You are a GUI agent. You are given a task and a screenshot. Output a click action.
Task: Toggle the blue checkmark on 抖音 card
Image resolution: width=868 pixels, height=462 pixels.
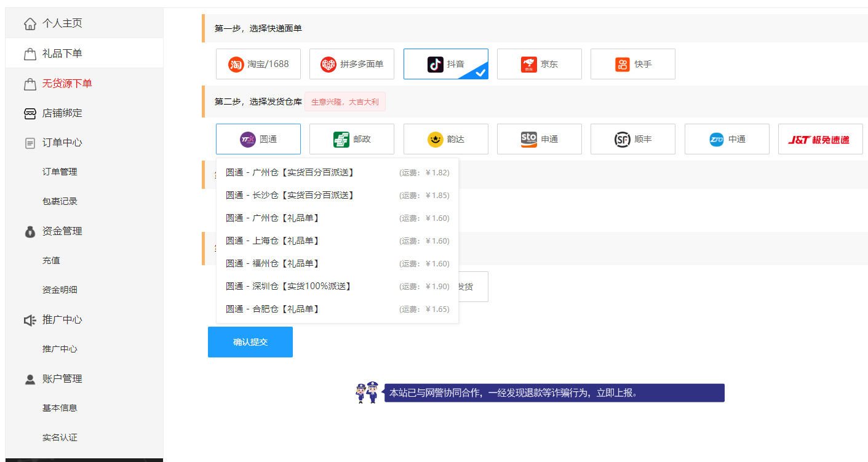click(x=480, y=72)
